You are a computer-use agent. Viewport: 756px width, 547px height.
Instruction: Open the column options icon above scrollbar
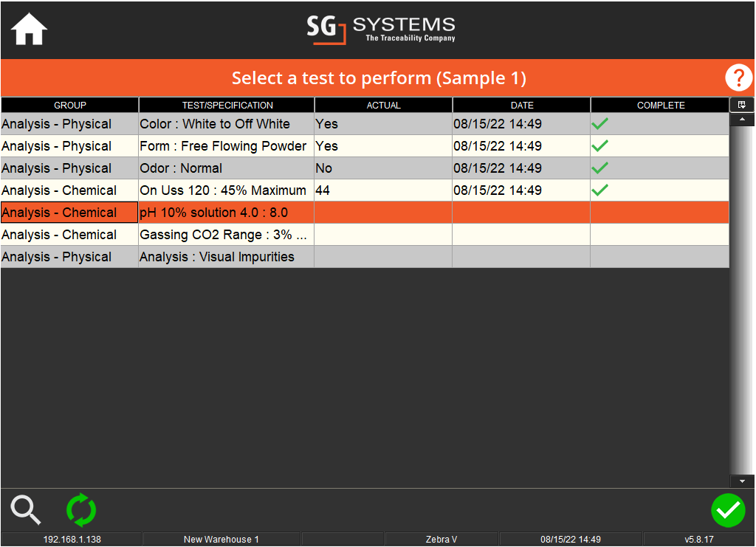(x=741, y=105)
